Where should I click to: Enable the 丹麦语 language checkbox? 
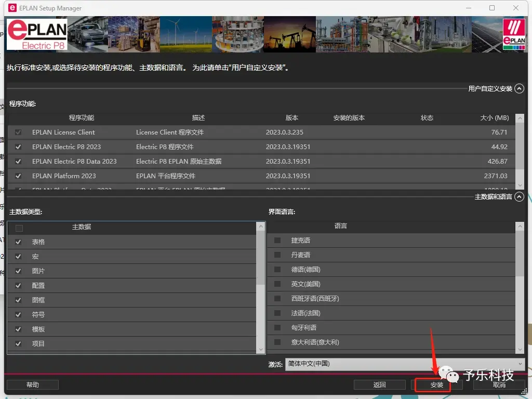[x=277, y=255]
